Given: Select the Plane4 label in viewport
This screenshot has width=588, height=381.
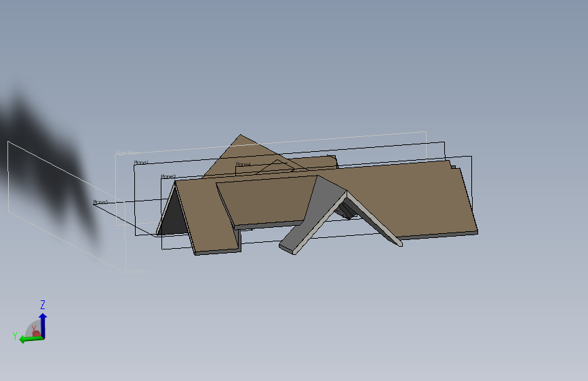Looking at the screenshot, I should point(243,164).
